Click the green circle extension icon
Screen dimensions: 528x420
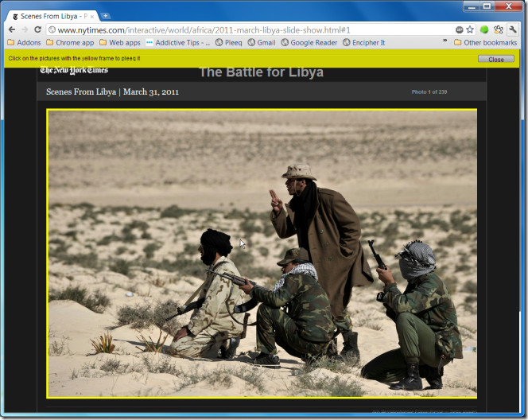click(484, 29)
